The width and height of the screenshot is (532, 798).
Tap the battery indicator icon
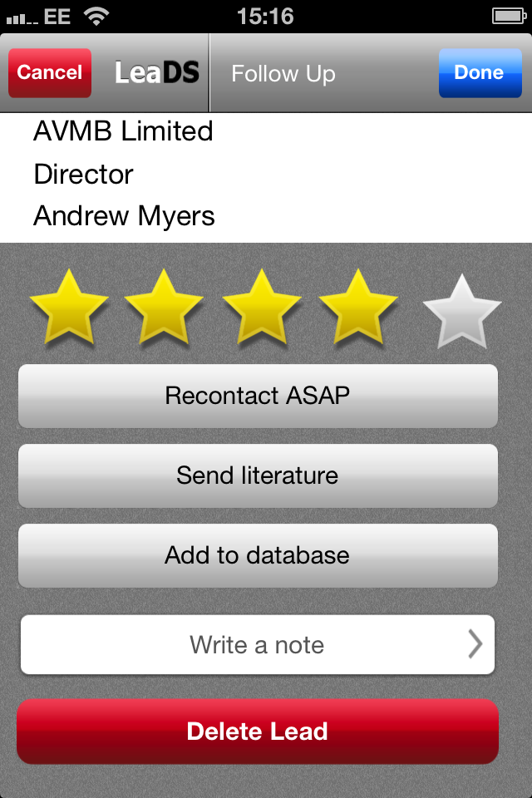pyautogui.click(x=509, y=17)
